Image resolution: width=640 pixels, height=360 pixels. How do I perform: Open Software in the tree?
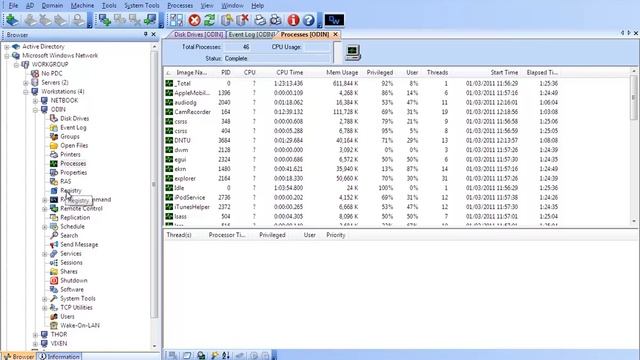coord(72,289)
